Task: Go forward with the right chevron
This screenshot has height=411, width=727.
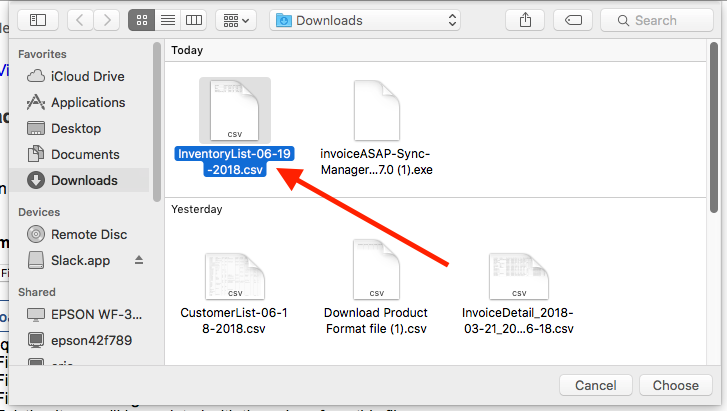Action: coord(106,20)
